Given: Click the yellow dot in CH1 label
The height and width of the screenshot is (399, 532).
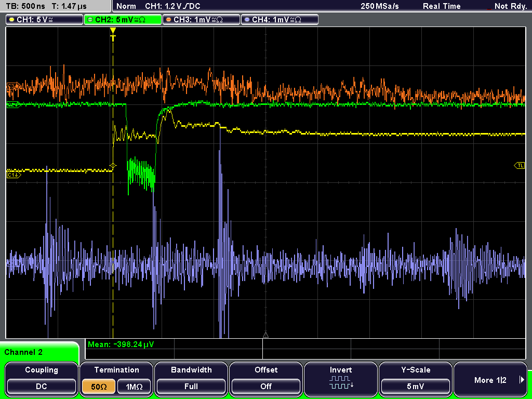Looking at the screenshot, I should tap(12, 20).
